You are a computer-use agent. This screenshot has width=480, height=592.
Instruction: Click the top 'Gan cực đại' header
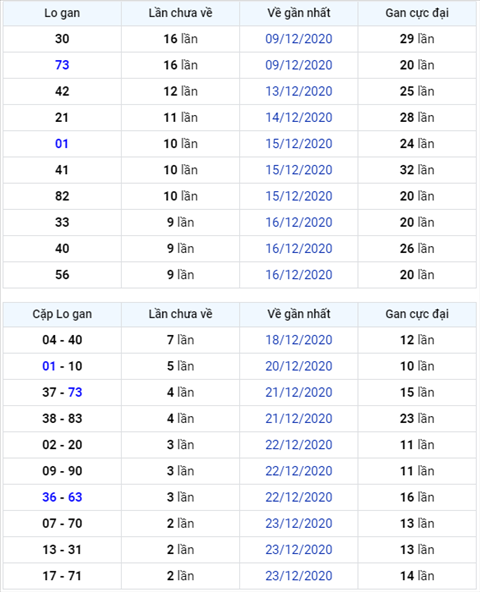click(417, 13)
